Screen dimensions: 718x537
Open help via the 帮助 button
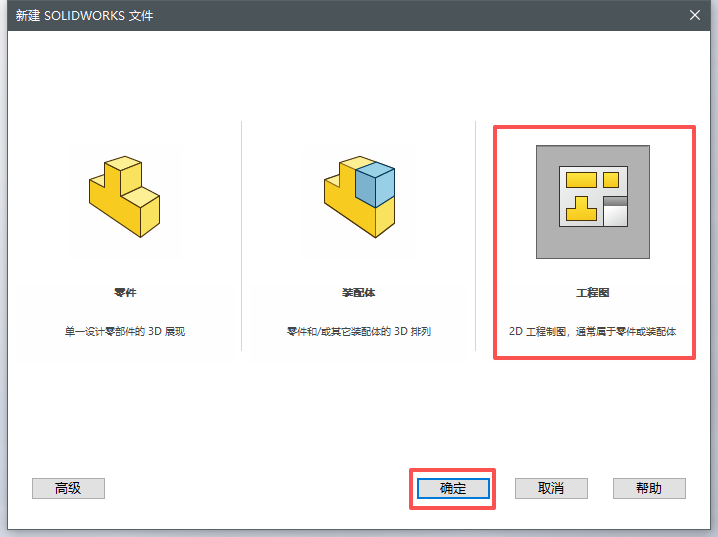(x=649, y=488)
